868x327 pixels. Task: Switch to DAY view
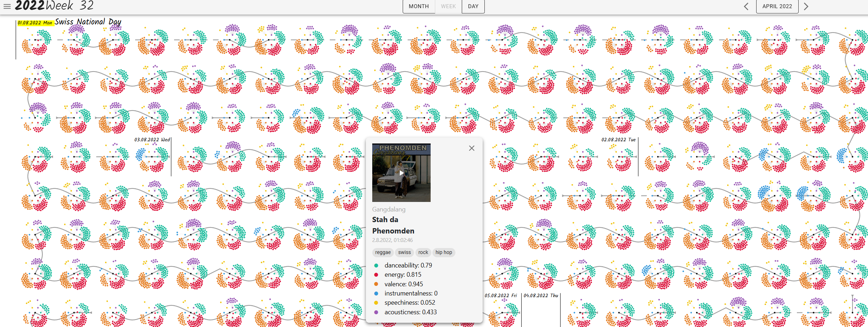tap(473, 6)
